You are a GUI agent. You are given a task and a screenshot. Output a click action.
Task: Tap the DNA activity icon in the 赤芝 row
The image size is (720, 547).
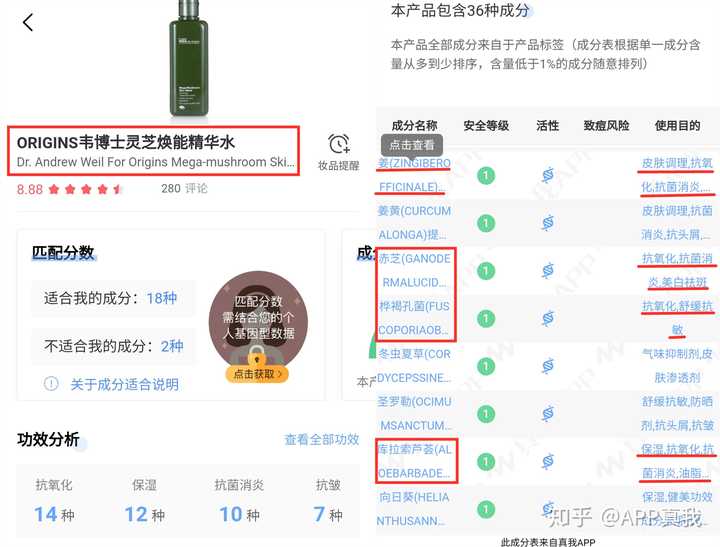click(x=547, y=271)
